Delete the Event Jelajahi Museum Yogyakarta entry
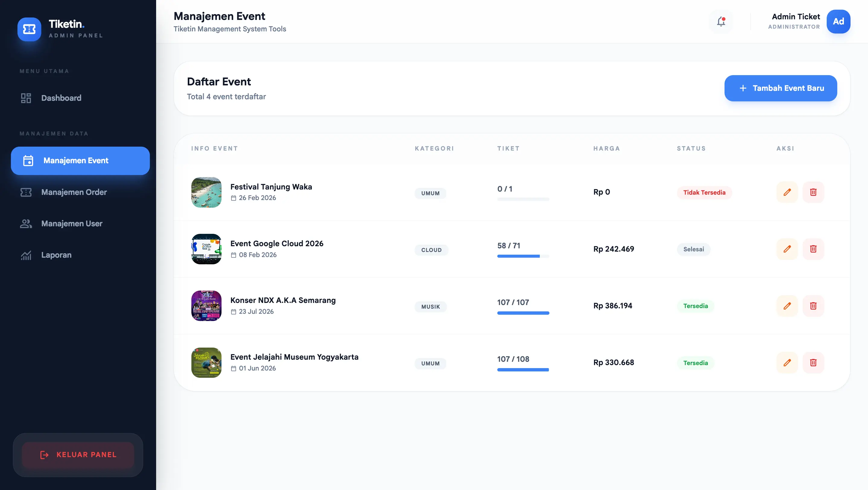 tap(813, 363)
